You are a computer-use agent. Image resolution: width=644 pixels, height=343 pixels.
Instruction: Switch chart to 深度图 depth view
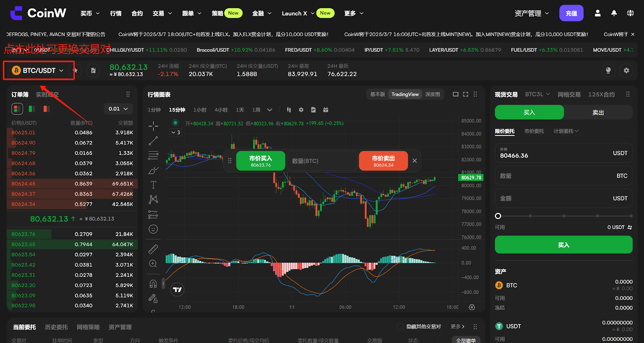433,94
